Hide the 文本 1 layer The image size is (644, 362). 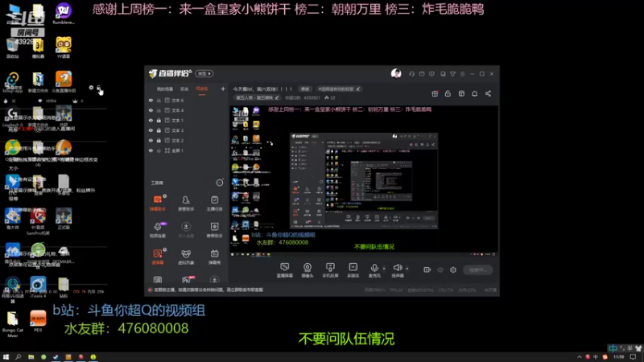151,120
